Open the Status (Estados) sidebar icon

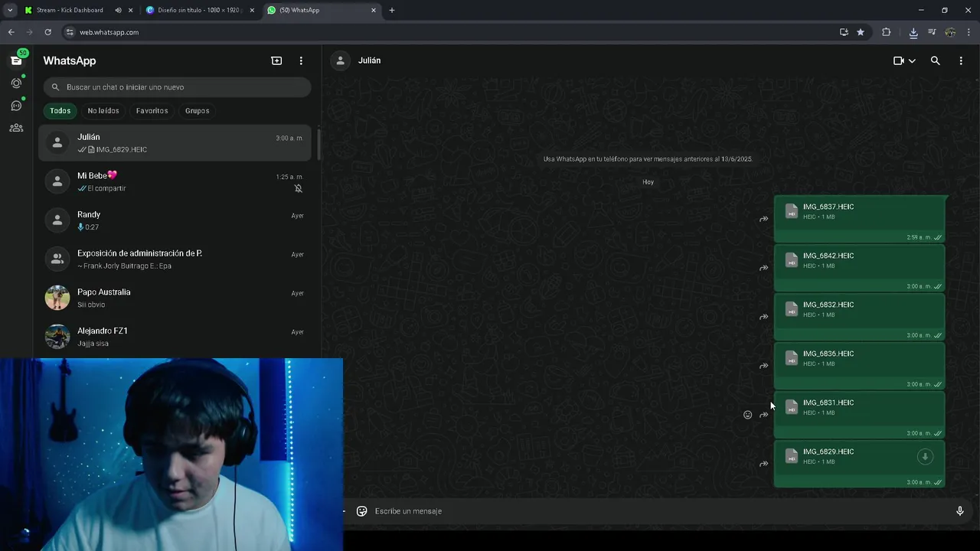16,83
